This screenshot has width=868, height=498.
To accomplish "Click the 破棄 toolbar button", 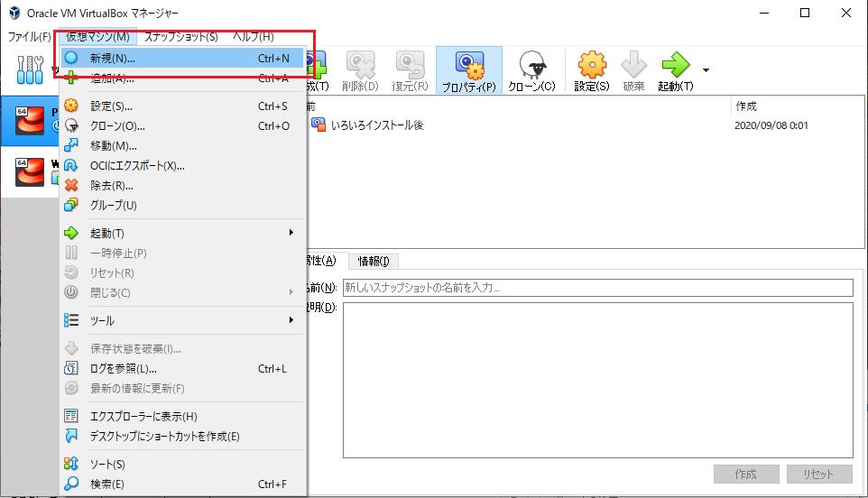I will point(633,70).
